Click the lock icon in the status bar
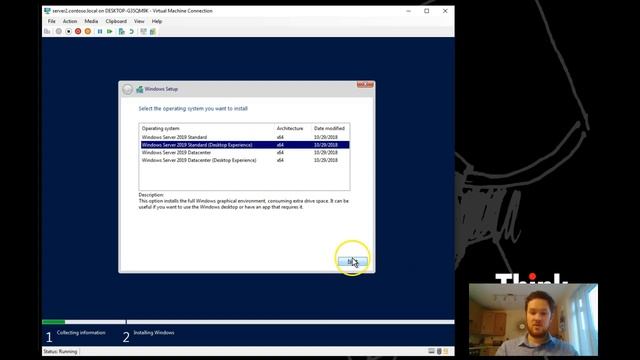This screenshot has height=360, width=640. (446, 351)
